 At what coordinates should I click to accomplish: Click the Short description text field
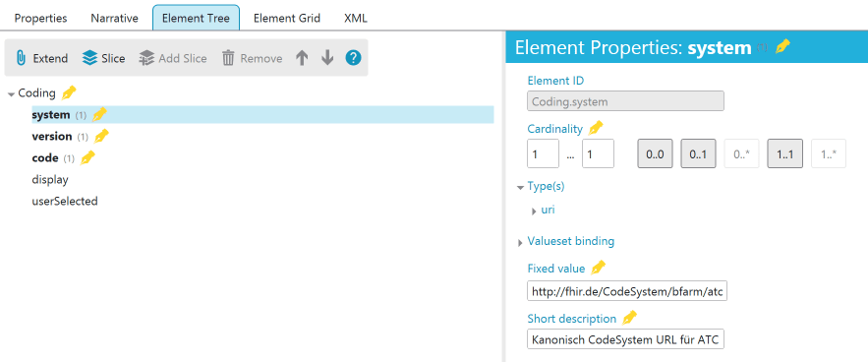click(625, 339)
